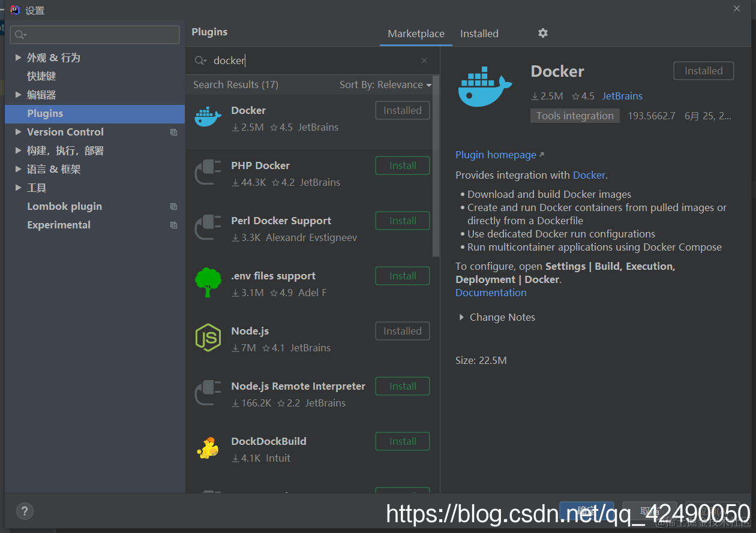756x533 pixels.
Task: Open JetBrains vendor link in details panel
Action: click(x=622, y=96)
